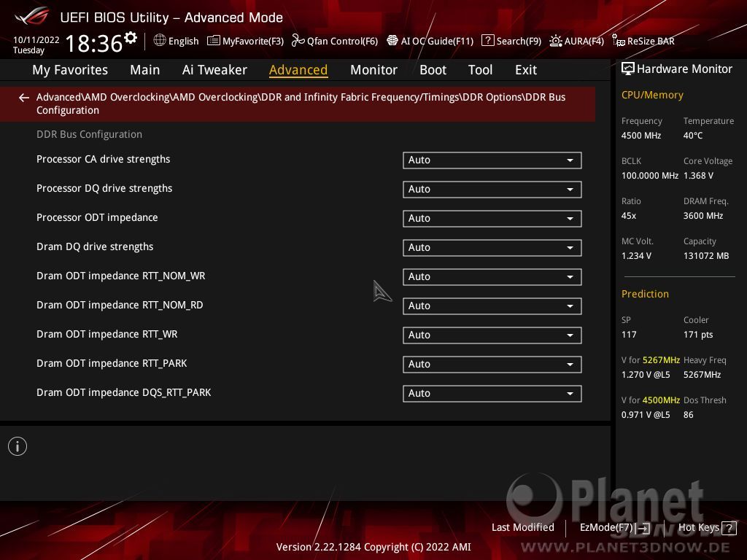
Task: Open AURA(F4) lighting icon
Action: click(555, 41)
